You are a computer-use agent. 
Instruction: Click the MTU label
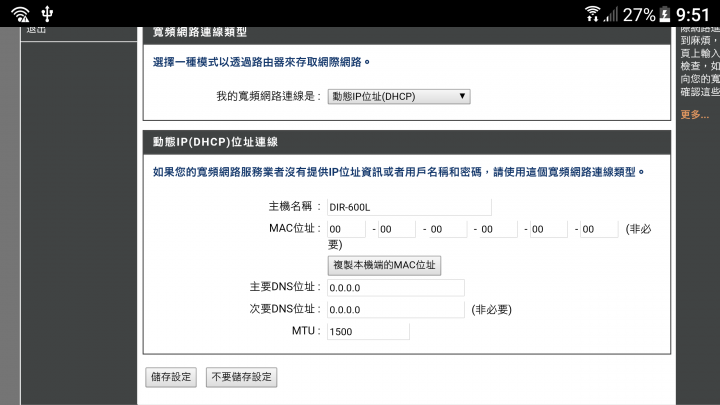click(x=306, y=331)
